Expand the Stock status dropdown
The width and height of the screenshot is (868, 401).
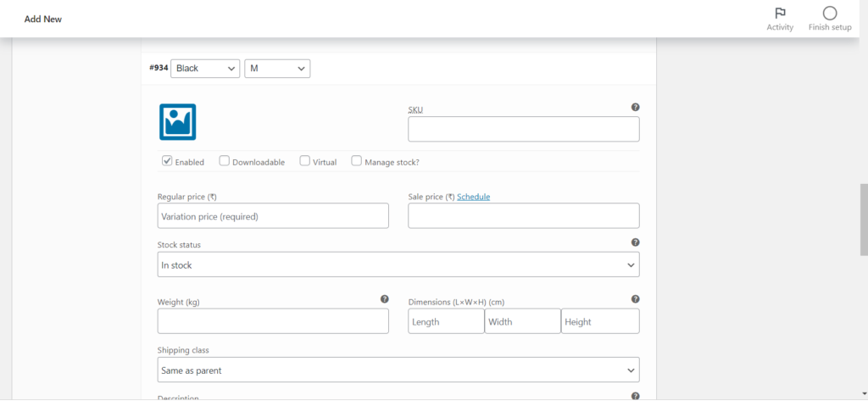(x=398, y=265)
